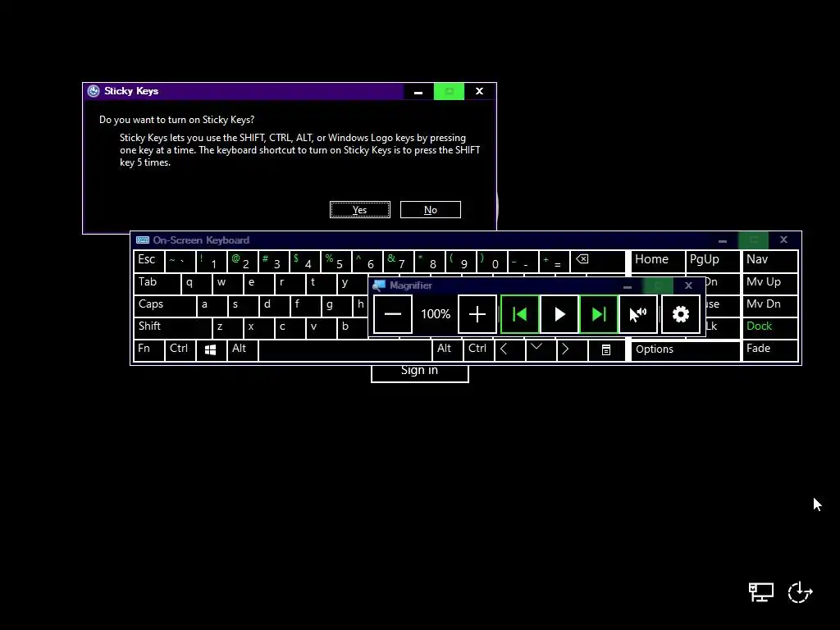Click the Home key on On-Screen Keyboard
This screenshot has height=630, width=840.
(x=658, y=261)
